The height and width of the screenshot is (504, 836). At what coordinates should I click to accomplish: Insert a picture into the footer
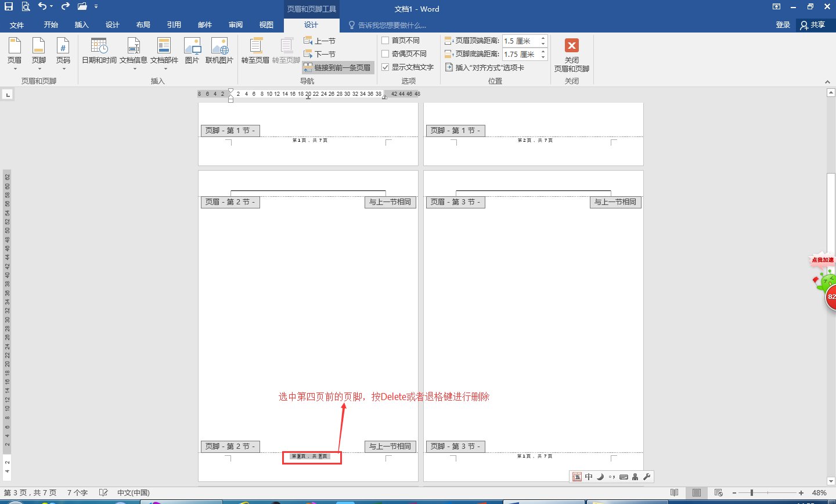pos(192,52)
